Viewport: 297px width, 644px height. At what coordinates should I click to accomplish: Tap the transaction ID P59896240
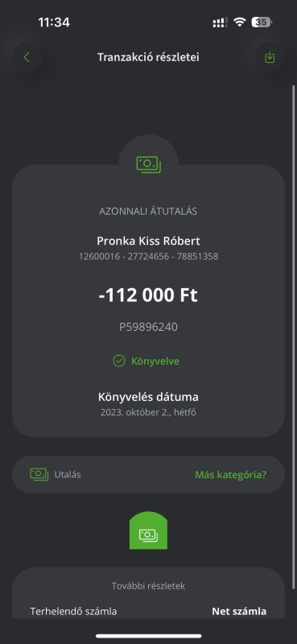click(x=148, y=327)
